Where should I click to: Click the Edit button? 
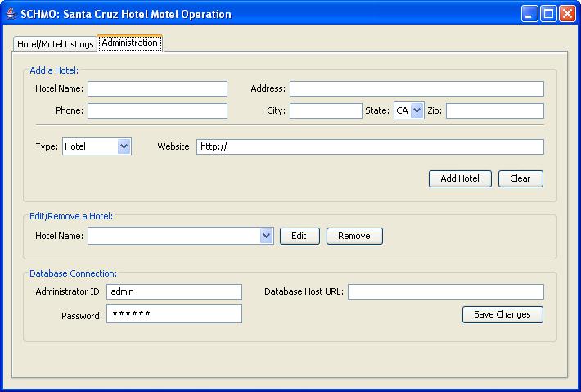pos(300,236)
